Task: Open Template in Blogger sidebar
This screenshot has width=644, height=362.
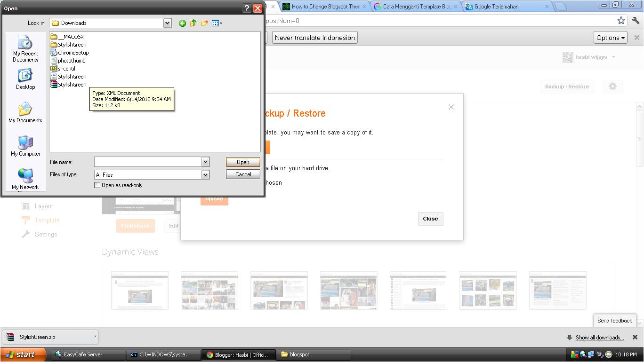Action: click(x=41, y=220)
